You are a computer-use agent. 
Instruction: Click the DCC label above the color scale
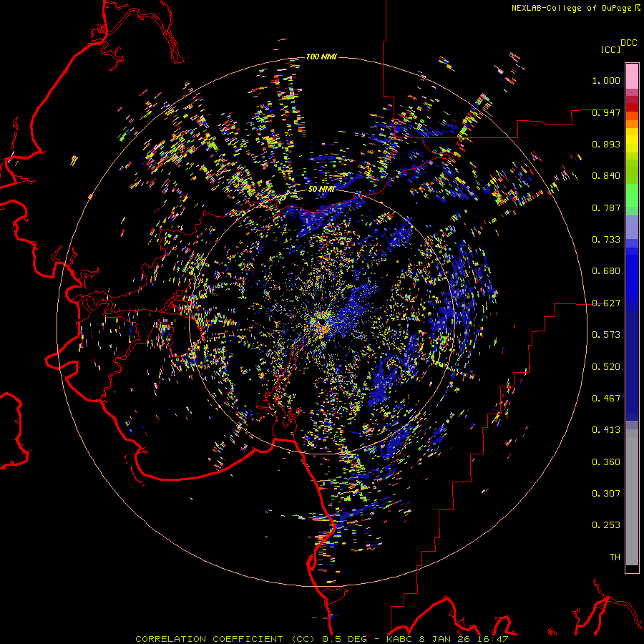pyautogui.click(x=628, y=43)
